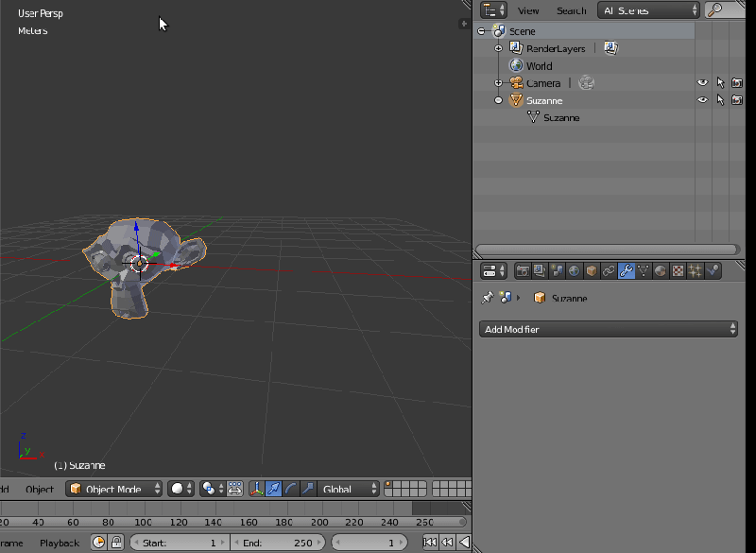The height and width of the screenshot is (553, 756).
Task: Toggle Camera selectability arrow in the outliner
Action: [x=720, y=83]
